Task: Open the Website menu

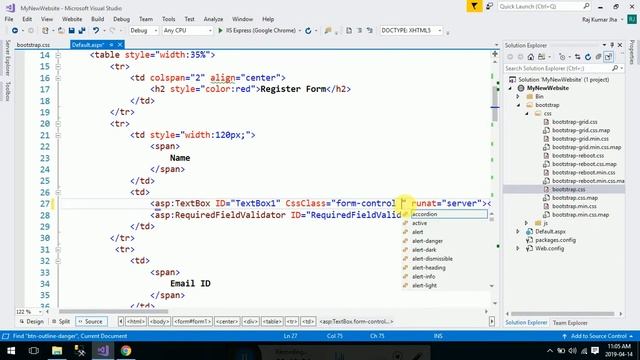Action: tap(72, 19)
